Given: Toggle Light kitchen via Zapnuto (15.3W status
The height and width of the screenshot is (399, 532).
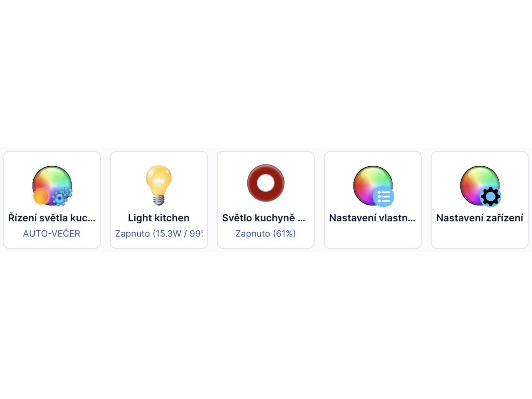Looking at the screenshot, I should tap(159, 233).
